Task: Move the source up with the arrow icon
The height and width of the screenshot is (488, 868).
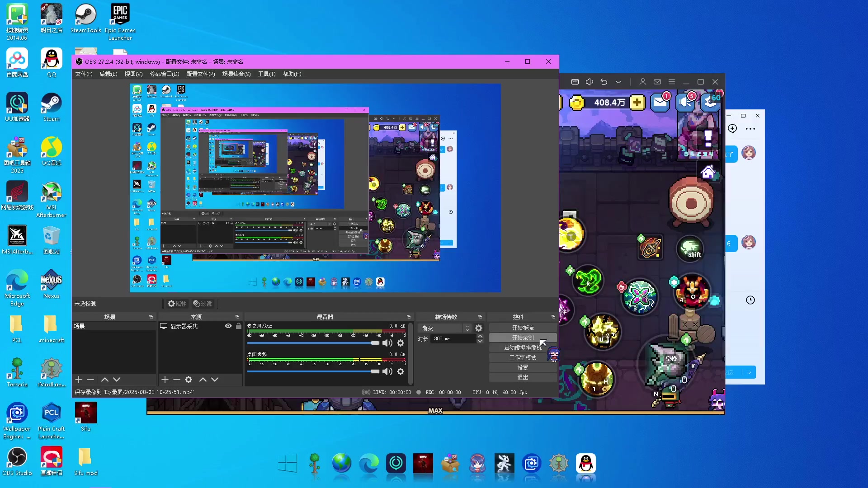Action: 203,380
